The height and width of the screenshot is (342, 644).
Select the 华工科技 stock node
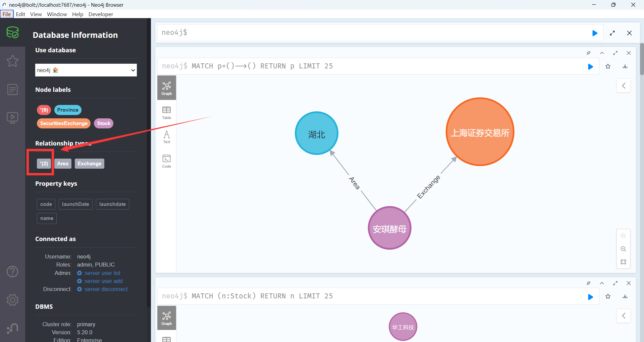(x=403, y=327)
